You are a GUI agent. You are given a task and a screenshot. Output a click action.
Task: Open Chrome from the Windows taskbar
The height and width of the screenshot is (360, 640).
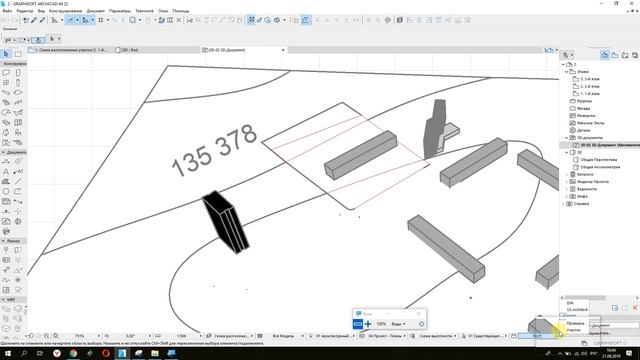[73, 353]
